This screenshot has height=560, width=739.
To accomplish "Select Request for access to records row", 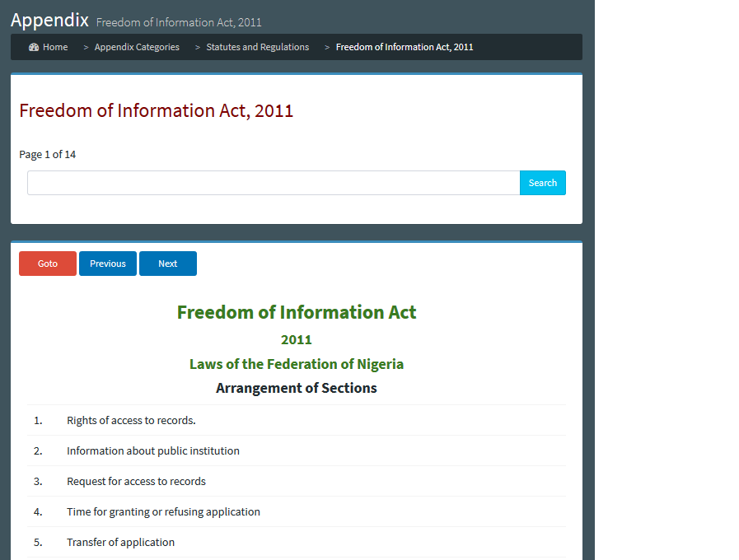I will (x=297, y=481).
